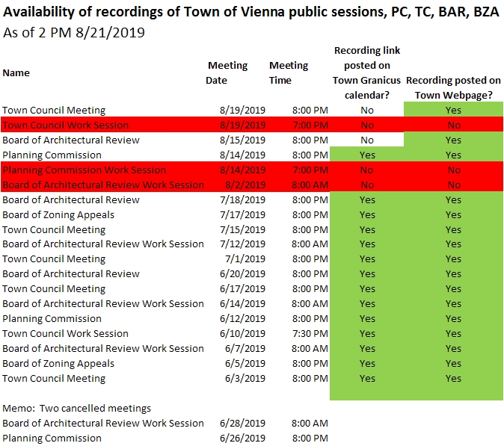Select cancelled 'Planning Commission' in the 6/26/2019 row
Image resolution: width=504 pixels, height=446 pixels.
(x=52, y=439)
